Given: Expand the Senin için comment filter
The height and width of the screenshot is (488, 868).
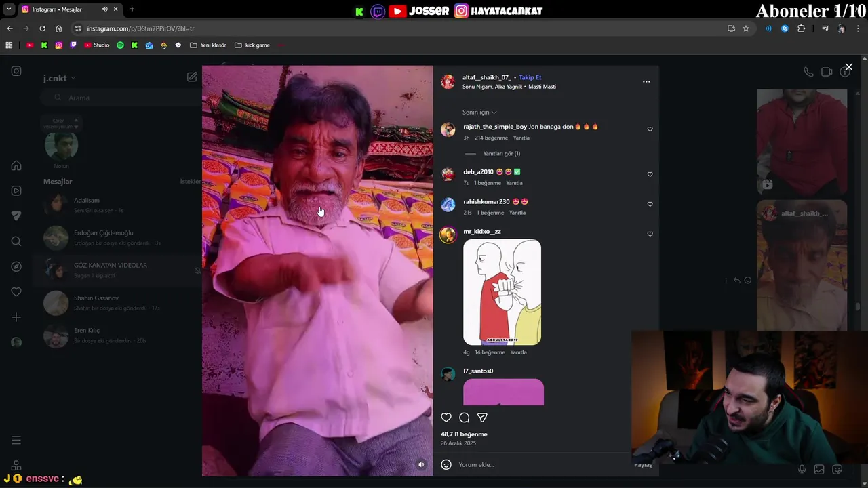Looking at the screenshot, I should [479, 112].
